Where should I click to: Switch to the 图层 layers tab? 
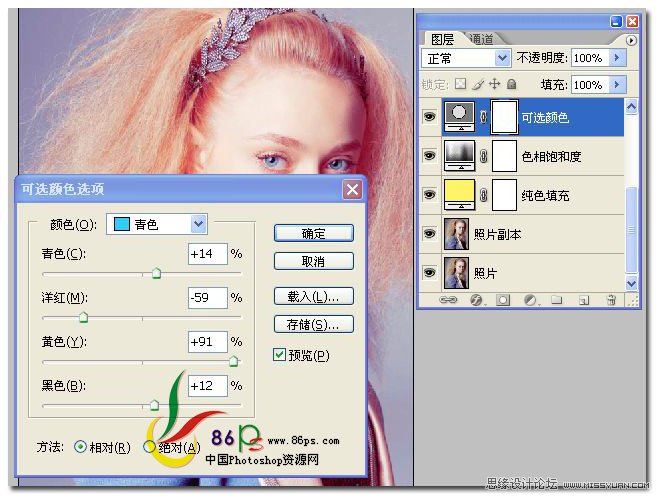tap(442, 40)
